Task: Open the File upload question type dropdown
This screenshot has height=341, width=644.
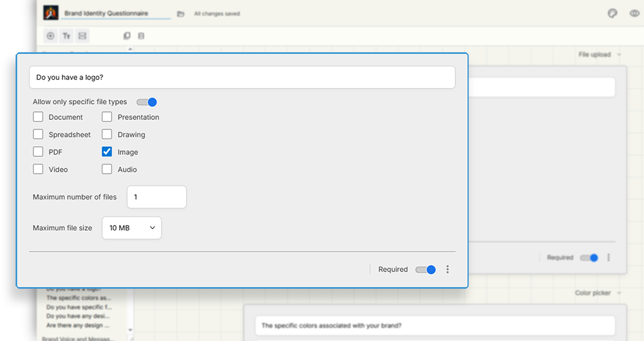Action: click(600, 55)
